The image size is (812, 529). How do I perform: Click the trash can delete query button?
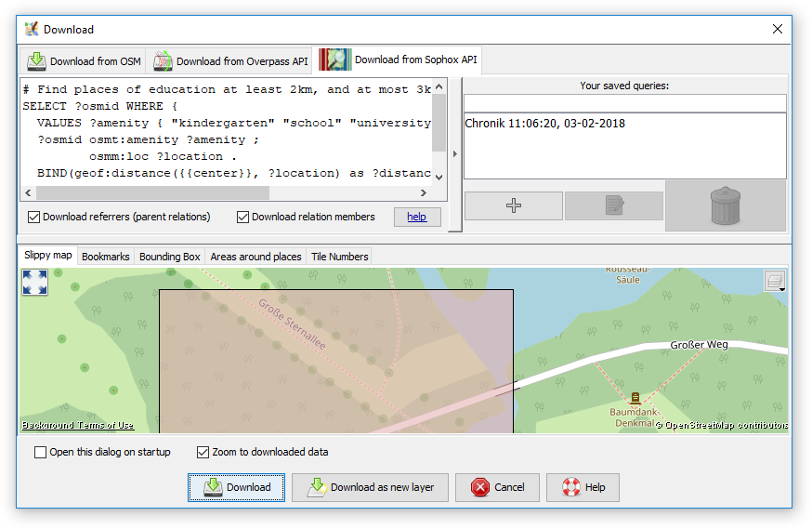[x=726, y=205]
